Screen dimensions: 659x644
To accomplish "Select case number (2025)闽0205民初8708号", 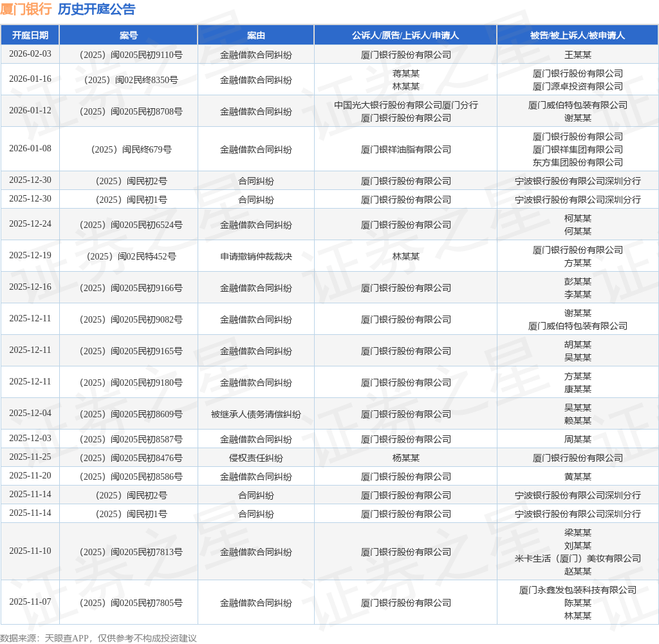I will (x=131, y=111).
